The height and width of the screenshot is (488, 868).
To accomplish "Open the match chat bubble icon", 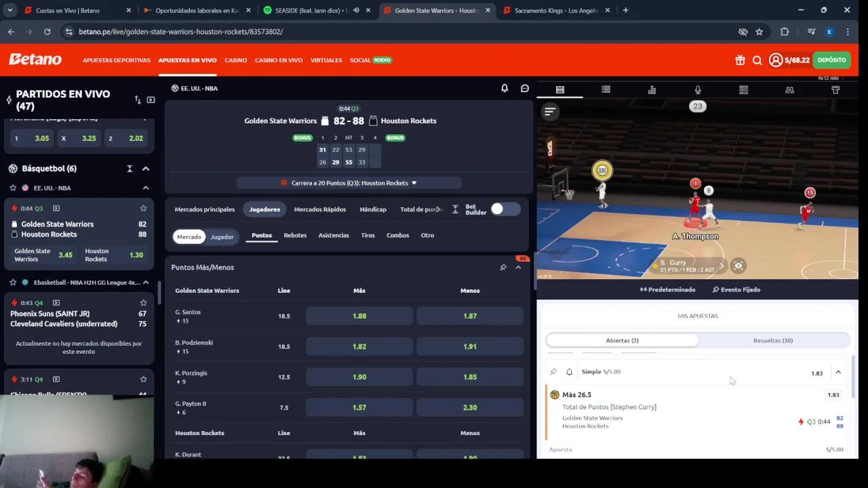I will point(525,88).
